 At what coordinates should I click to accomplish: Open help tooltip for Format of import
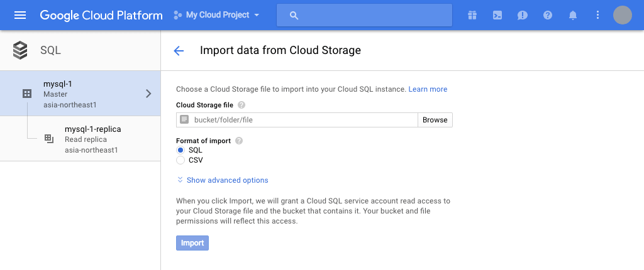pos(239,141)
